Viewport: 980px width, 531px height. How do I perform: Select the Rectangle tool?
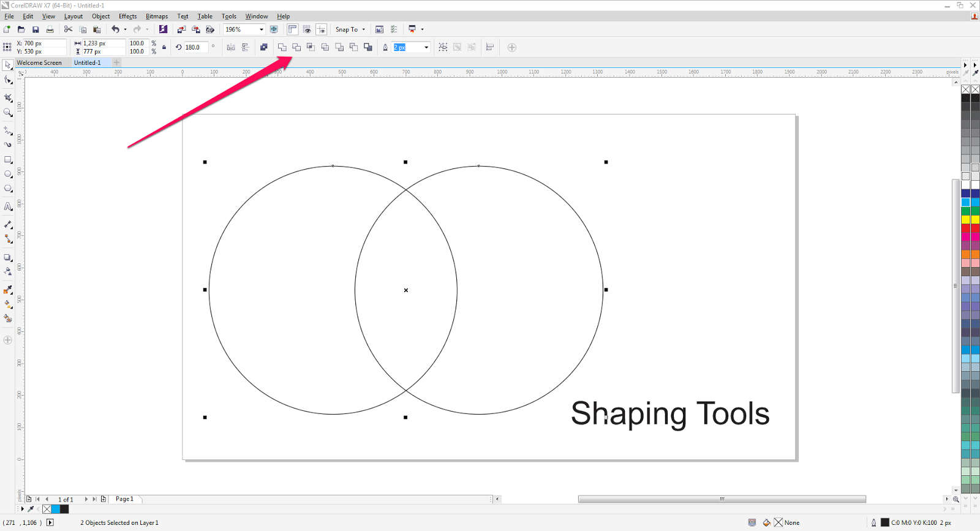pyautogui.click(x=8, y=160)
